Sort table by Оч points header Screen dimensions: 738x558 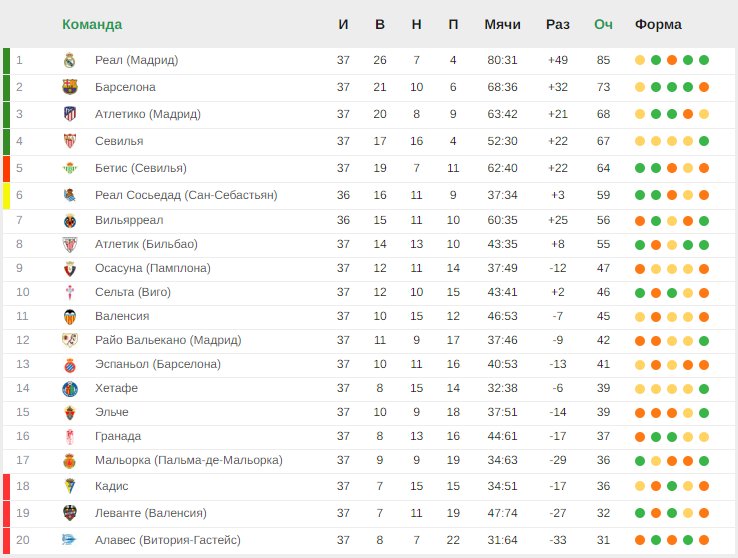pyautogui.click(x=603, y=24)
